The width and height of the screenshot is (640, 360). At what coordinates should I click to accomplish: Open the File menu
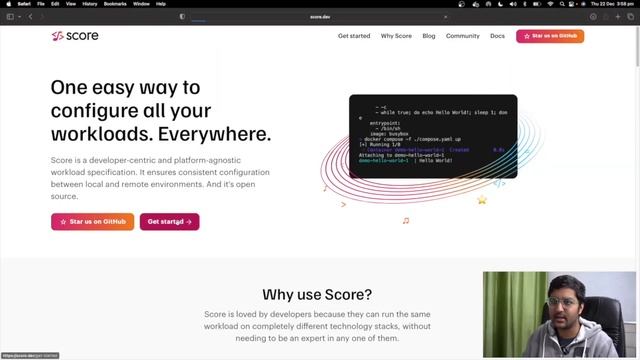[x=41, y=4]
